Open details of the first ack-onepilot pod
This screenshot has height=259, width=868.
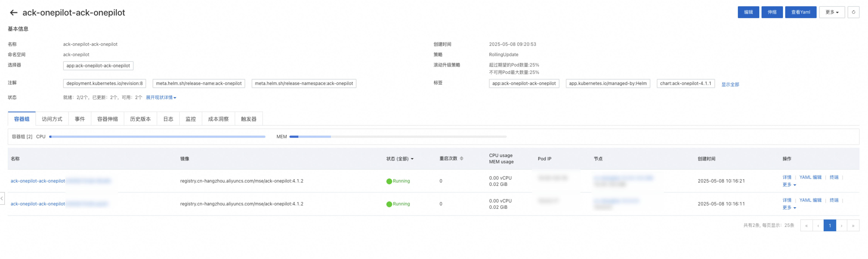pyautogui.click(x=38, y=181)
